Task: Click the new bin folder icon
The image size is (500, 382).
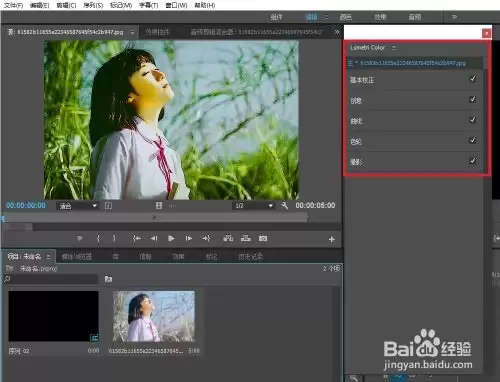Action: point(108,279)
